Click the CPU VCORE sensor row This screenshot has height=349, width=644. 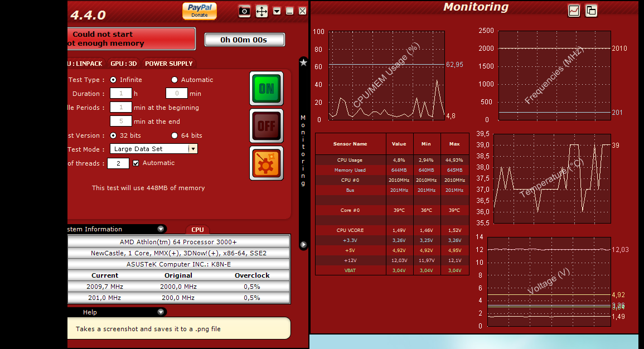click(392, 230)
